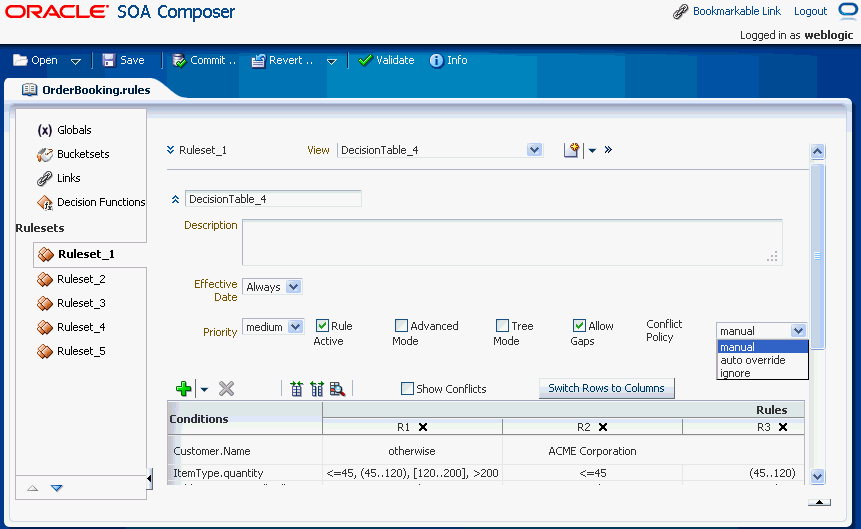Expand the Revert dropdown arrow
Image resolution: width=861 pixels, height=529 pixels.
(x=332, y=62)
